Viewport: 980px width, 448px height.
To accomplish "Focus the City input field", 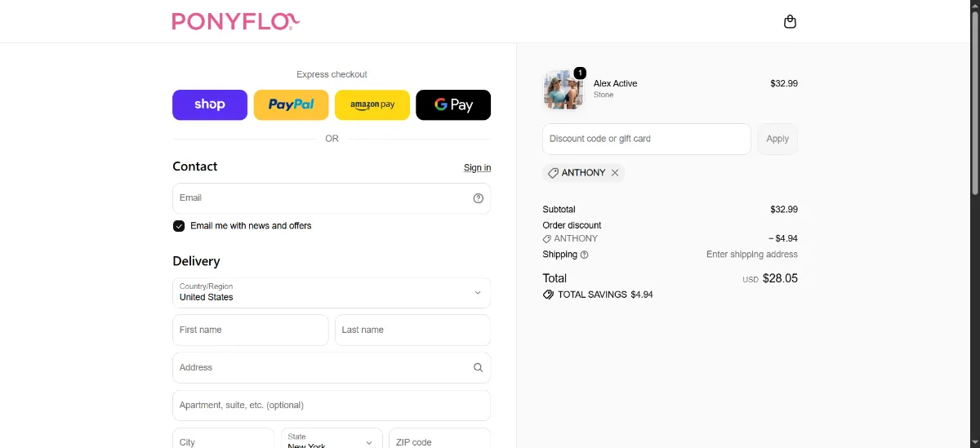I will click(x=223, y=438).
